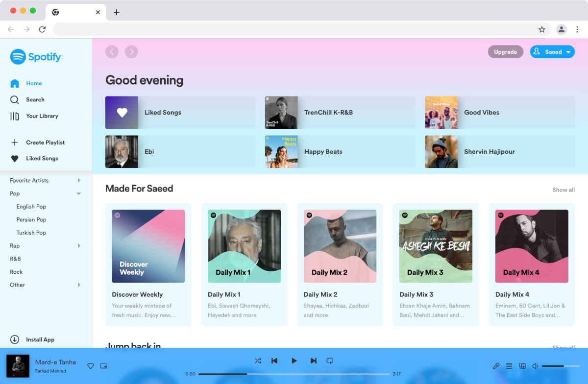The height and width of the screenshot is (384, 588).
Task: Skip to previous track
Action: tap(274, 360)
